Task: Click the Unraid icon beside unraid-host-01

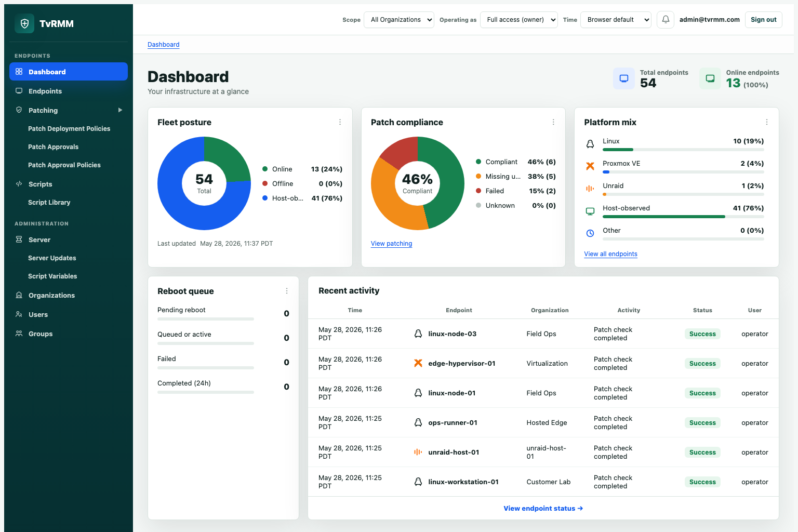Action: tap(418, 452)
